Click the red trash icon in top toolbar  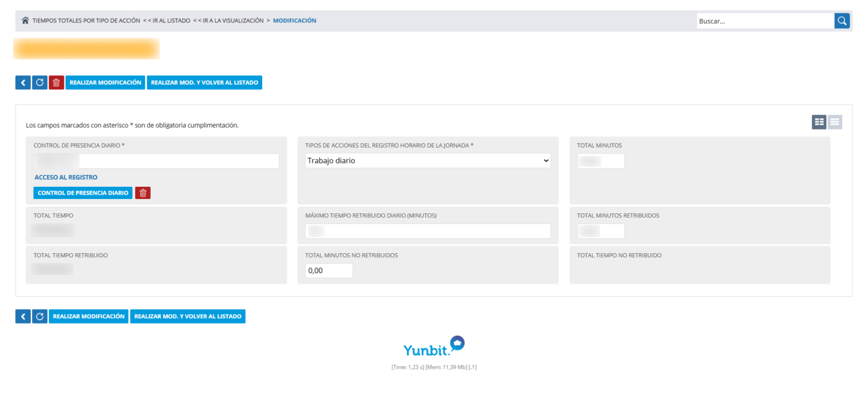coord(57,83)
